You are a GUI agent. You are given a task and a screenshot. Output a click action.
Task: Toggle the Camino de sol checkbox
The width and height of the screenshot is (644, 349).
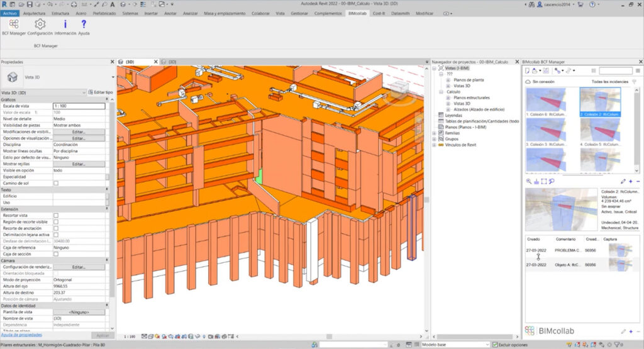56,183
